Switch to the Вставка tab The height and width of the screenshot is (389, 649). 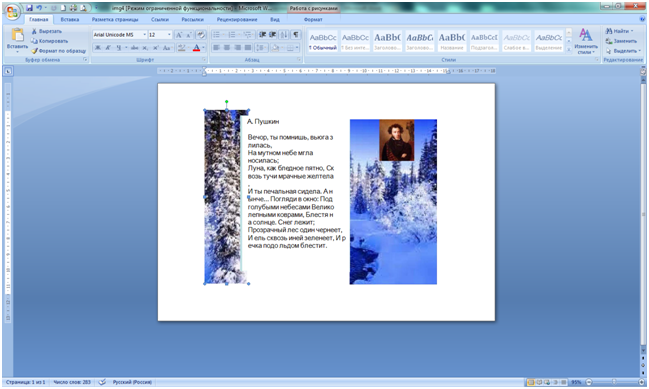(x=70, y=19)
